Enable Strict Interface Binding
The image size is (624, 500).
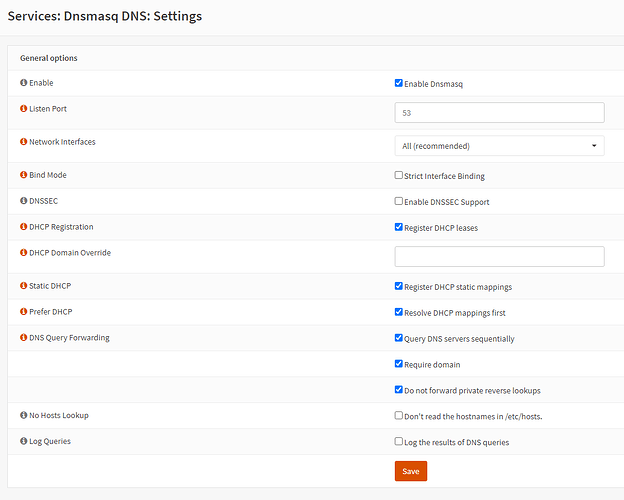[399, 176]
